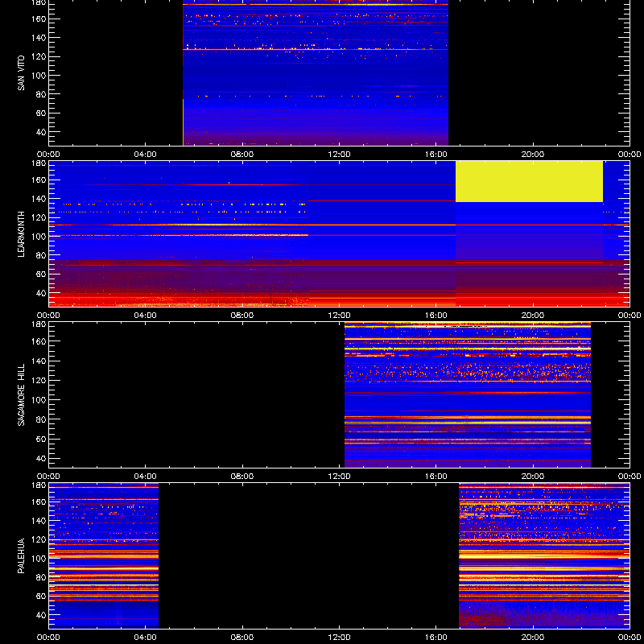This screenshot has height=644, width=644.
Task: Click the LEARMONTH station label
Action: click(x=21, y=234)
